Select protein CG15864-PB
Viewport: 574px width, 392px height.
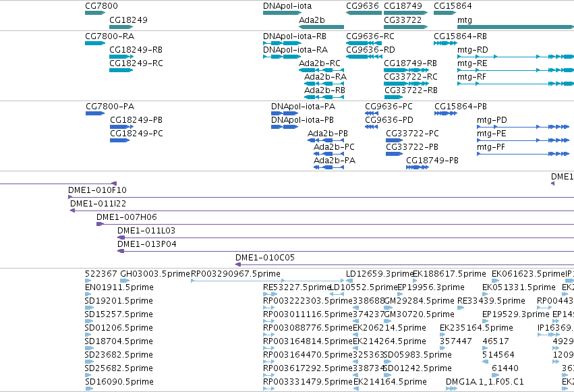461,107
